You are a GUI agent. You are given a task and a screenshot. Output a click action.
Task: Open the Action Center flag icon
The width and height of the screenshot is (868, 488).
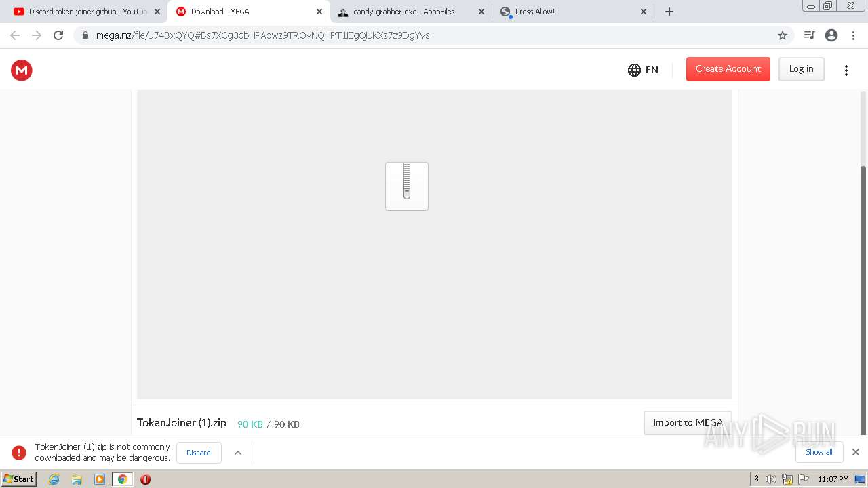804,479
